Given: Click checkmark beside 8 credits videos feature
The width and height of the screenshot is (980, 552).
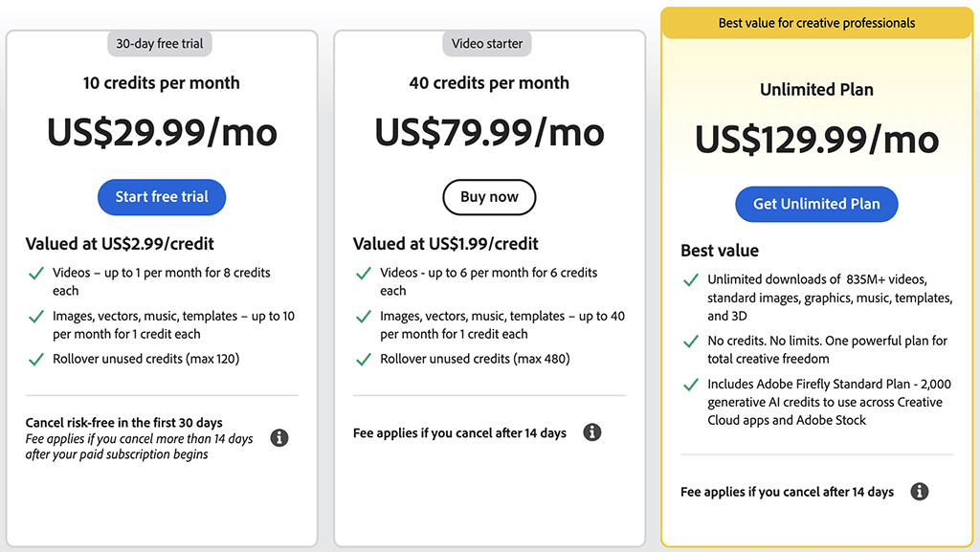Looking at the screenshot, I should 36,274.
